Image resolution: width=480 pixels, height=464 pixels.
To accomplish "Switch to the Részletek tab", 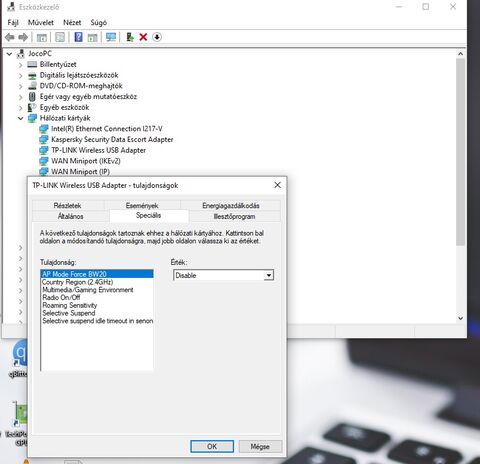I will pyautogui.click(x=68, y=205).
